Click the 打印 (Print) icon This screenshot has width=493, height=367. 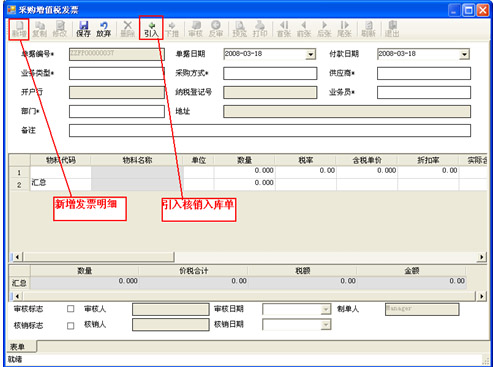coord(260,29)
